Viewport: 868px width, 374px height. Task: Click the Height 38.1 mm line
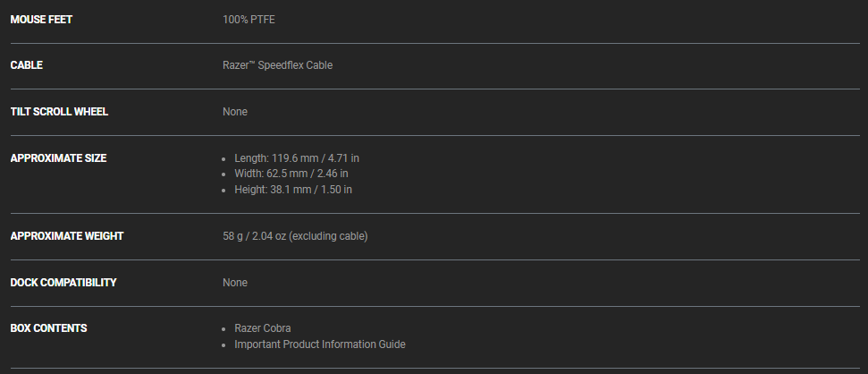pos(294,190)
